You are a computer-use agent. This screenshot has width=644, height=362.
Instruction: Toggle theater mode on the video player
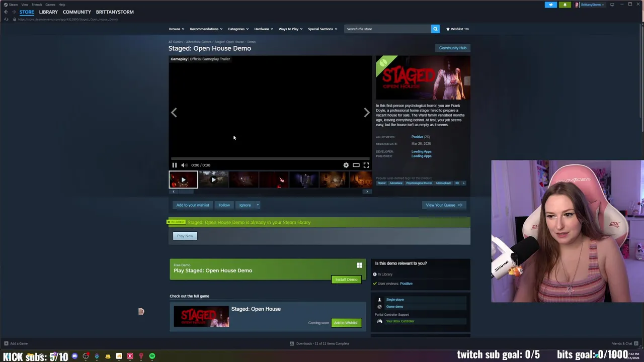(x=356, y=165)
